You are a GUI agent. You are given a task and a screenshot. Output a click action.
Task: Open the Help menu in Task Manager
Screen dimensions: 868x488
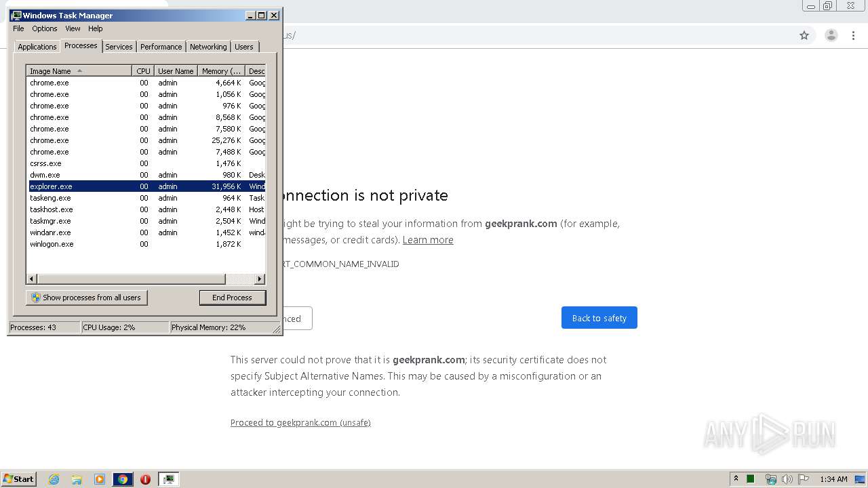96,28
